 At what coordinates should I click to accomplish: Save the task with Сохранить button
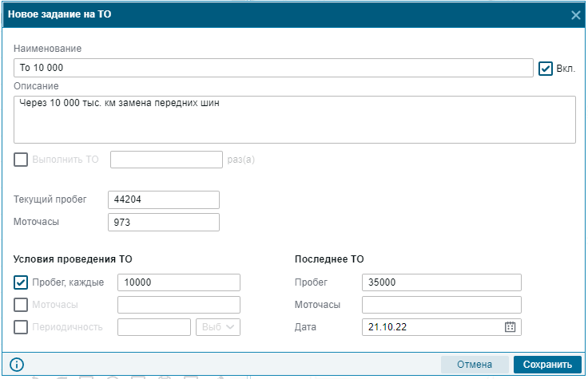(547, 365)
